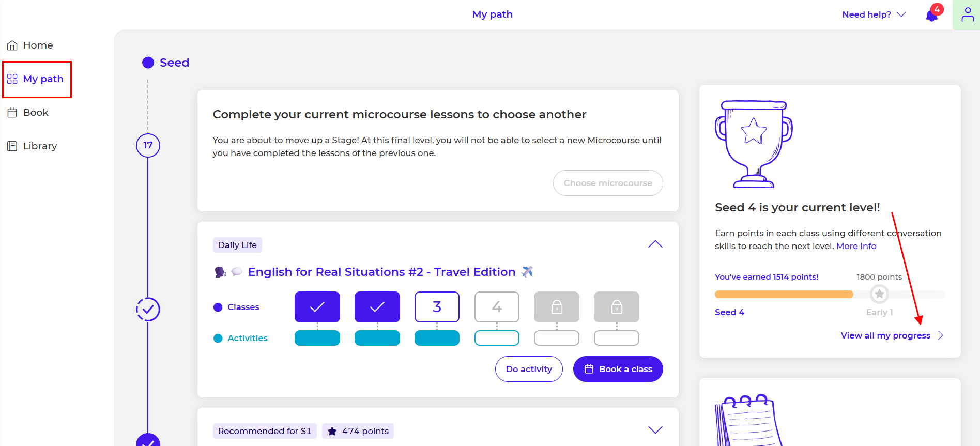Open the notifications bell icon
Image resolution: width=980 pixels, height=446 pixels.
[932, 15]
